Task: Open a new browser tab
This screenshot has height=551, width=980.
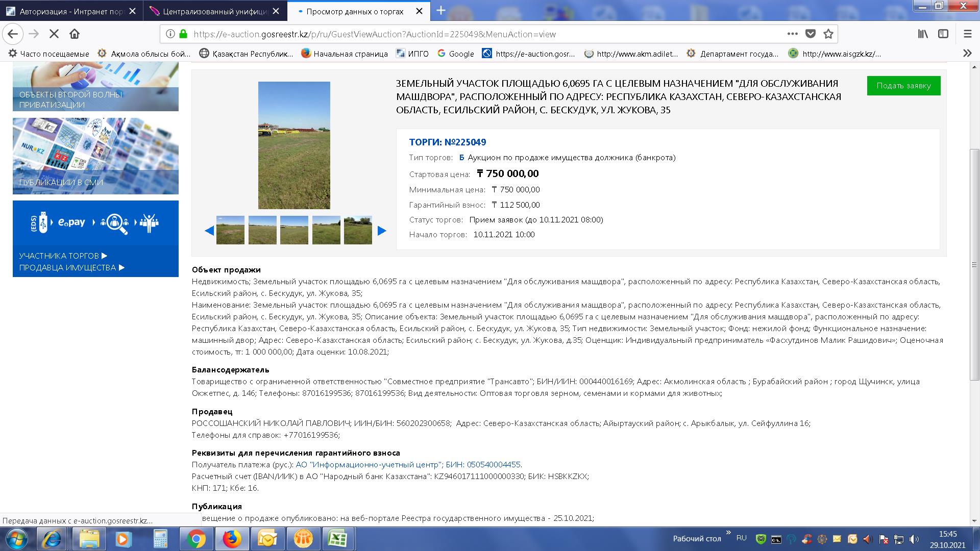Action: pyautogui.click(x=441, y=11)
